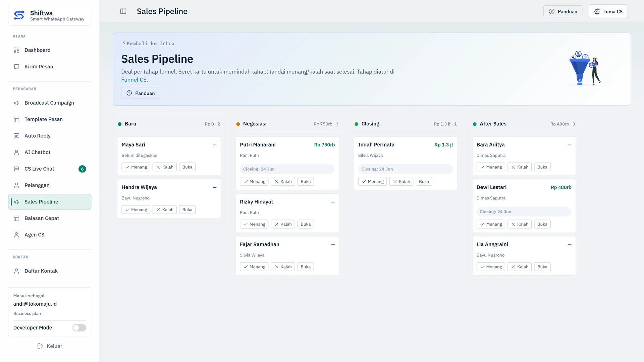Mark Fajar Ramadhan deal as Kalah
Screen dimensions: 644x362
283,267
